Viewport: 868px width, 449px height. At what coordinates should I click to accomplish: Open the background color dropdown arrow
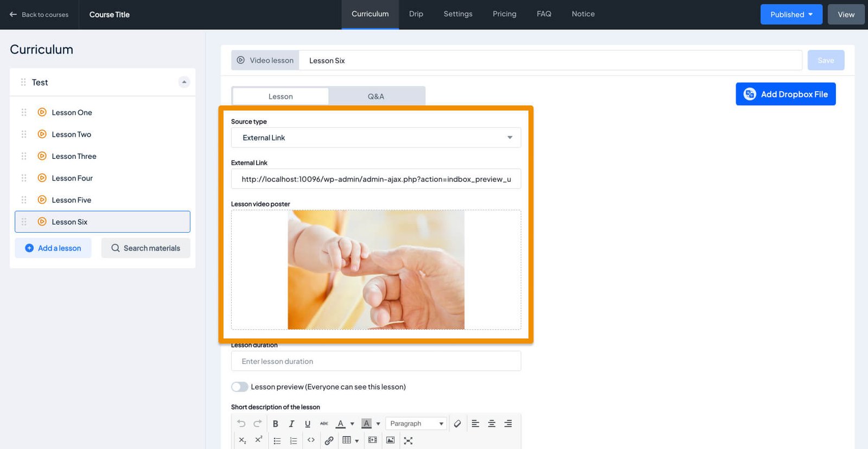point(378,424)
